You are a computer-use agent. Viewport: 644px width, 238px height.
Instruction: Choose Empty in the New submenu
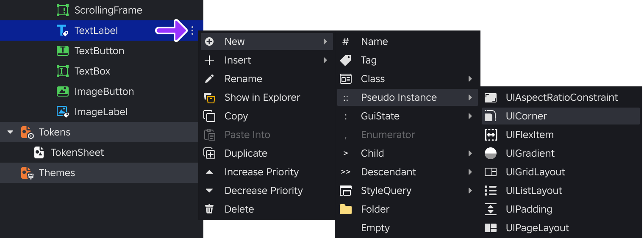[x=408, y=228]
